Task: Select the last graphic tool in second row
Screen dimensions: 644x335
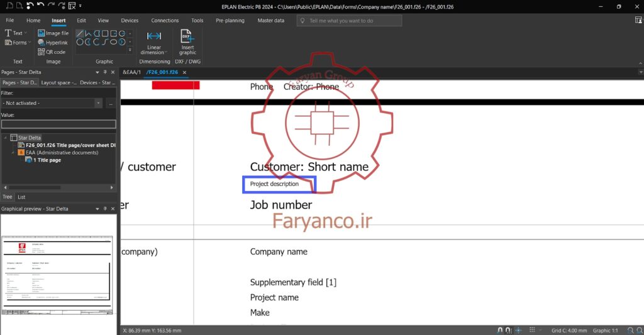Action: coord(122,42)
